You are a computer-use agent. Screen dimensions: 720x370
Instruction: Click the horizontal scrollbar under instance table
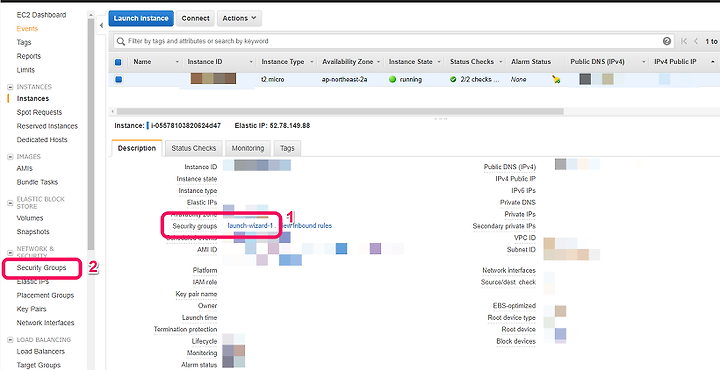click(x=340, y=112)
